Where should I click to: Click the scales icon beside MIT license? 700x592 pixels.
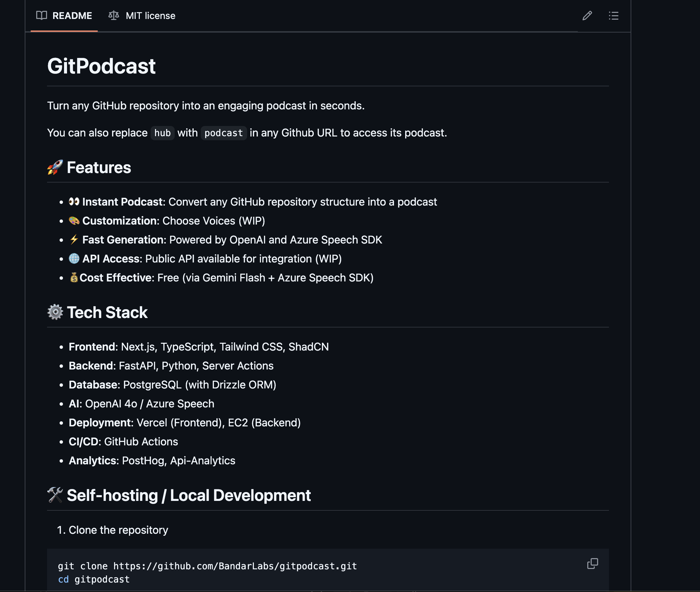pos(114,15)
